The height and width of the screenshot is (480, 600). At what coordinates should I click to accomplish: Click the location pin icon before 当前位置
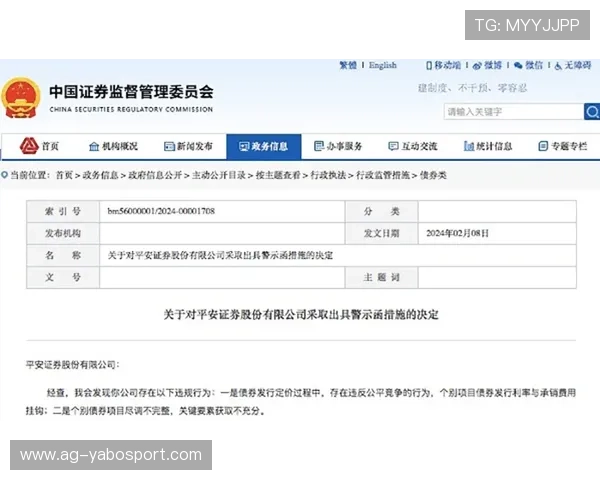(4, 175)
